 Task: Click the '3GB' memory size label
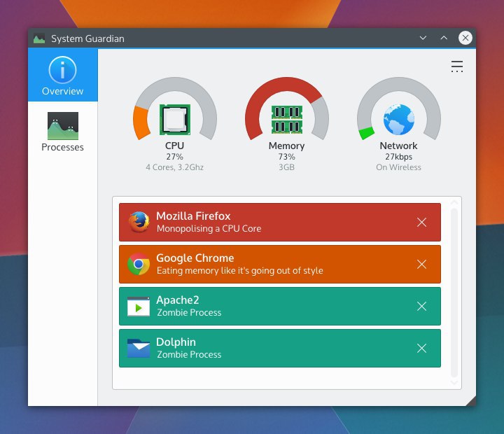pos(287,167)
